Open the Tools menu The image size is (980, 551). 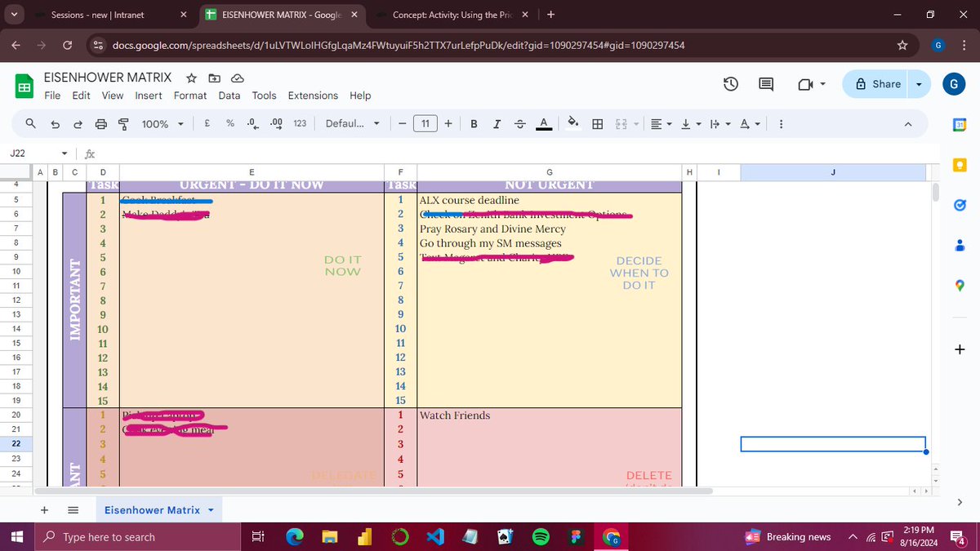click(x=265, y=96)
